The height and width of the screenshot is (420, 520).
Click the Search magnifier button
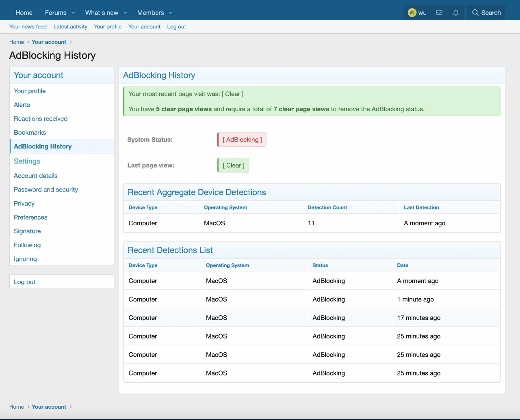pos(486,13)
